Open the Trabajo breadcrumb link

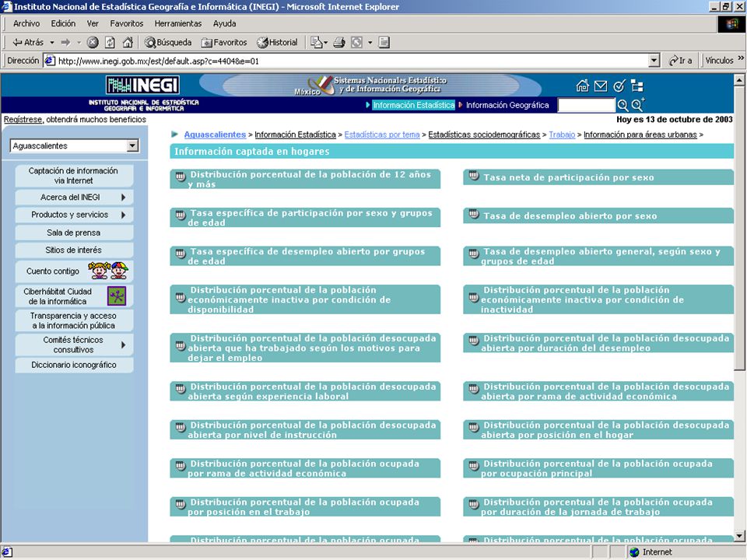tap(562, 135)
